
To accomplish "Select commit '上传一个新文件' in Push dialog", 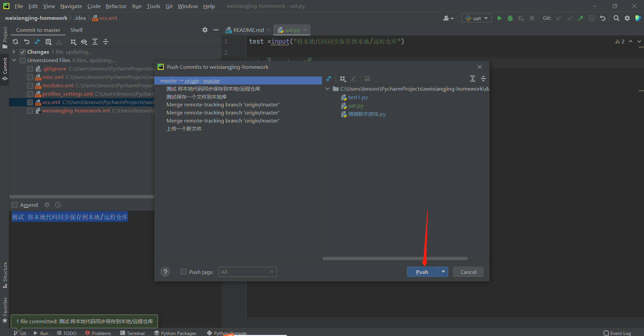I will [x=184, y=129].
